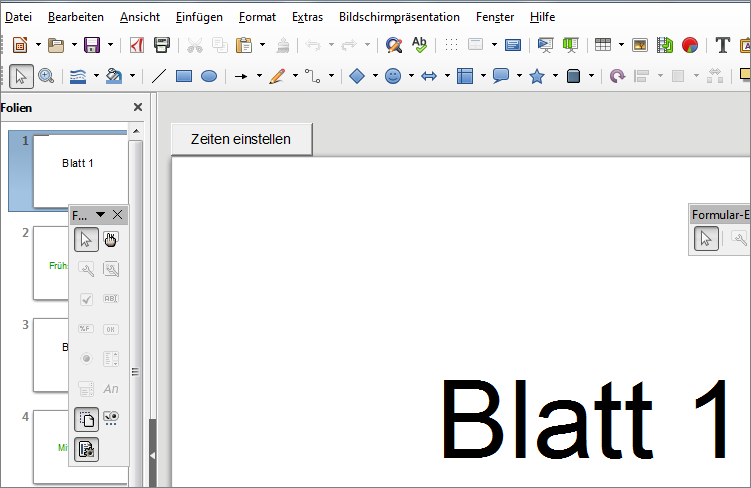Viewport: 751px width, 488px height.
Task: Open the Hilfe menu
Action: pos(542,17)
